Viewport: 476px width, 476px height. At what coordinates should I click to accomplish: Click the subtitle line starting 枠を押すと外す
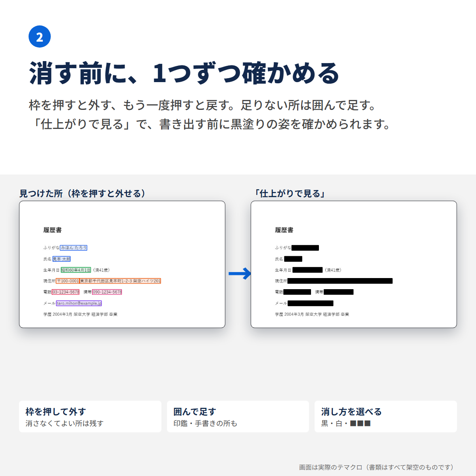point(203,106)
